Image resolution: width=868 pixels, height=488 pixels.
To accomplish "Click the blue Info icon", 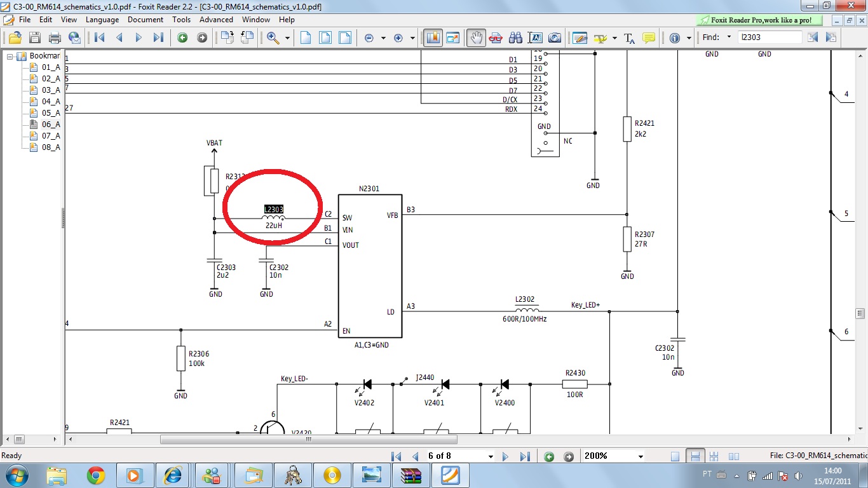I will point(675,37).
